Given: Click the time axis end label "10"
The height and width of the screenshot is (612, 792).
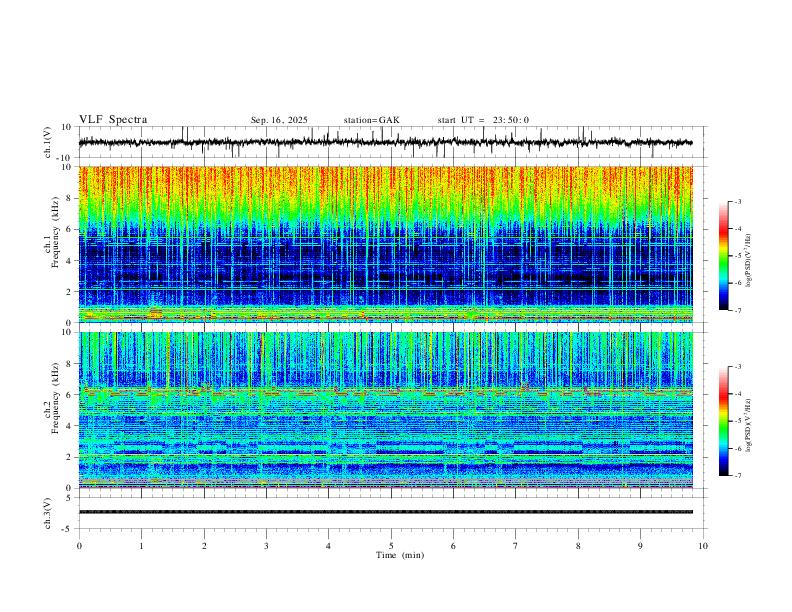Looking at the screenshot, I should point(703,546).
